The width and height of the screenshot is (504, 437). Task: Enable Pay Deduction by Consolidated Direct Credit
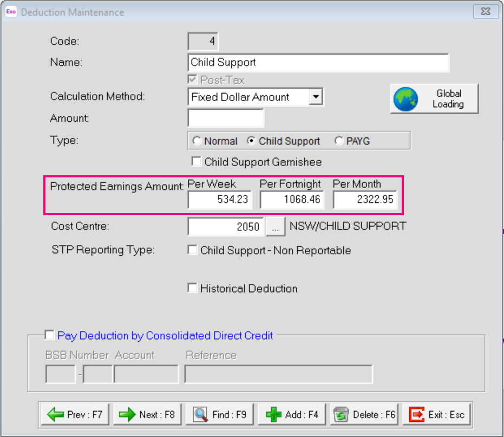tap(50, 335)
